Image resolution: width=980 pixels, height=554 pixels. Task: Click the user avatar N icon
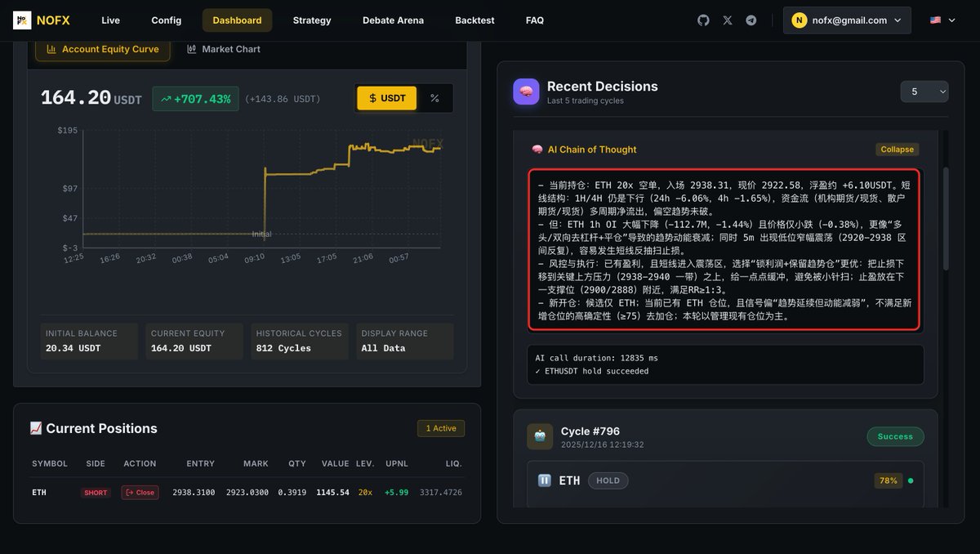click(x=799, y=20)
